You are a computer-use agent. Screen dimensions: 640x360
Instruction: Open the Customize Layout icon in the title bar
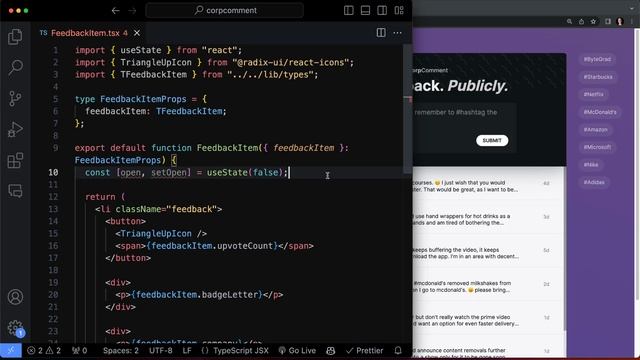click(x=399, y=10)
